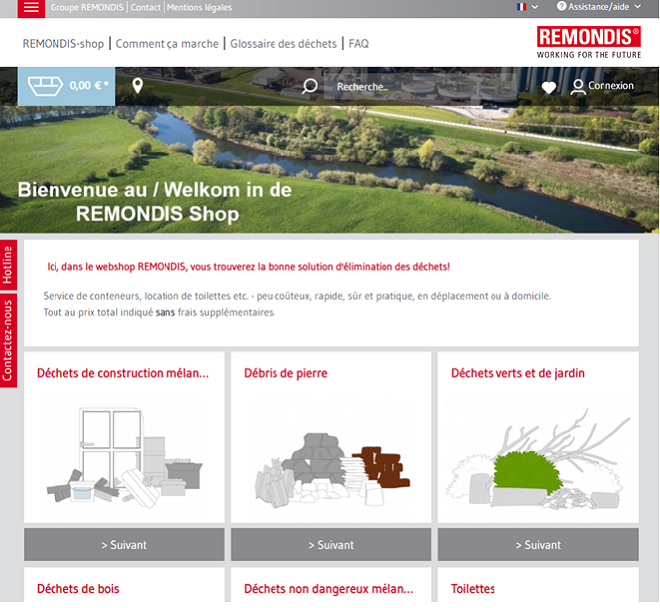Click the REMONDIS logo

tap(589, 43)
